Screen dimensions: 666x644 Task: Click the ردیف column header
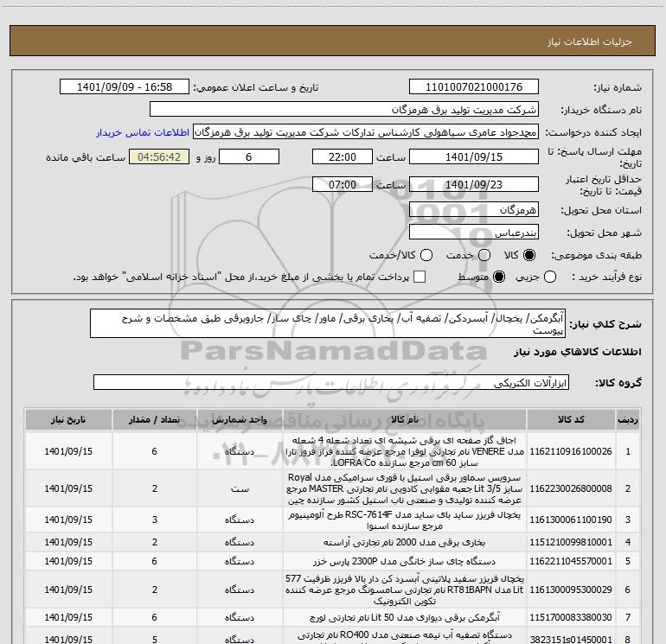[628, 420]
